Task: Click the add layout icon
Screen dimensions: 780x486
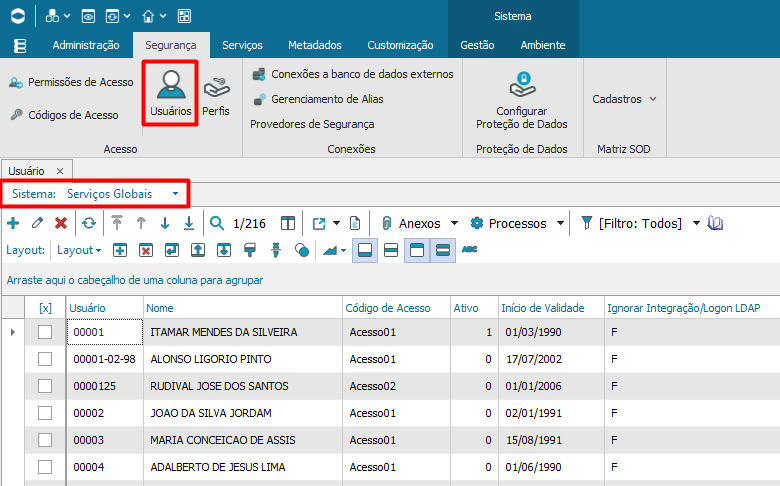Action: coord(120,250)
